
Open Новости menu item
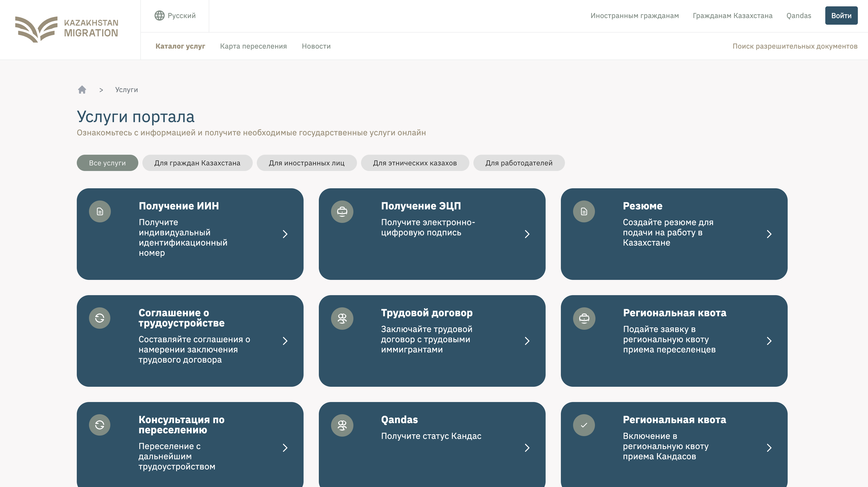(316, 46)
